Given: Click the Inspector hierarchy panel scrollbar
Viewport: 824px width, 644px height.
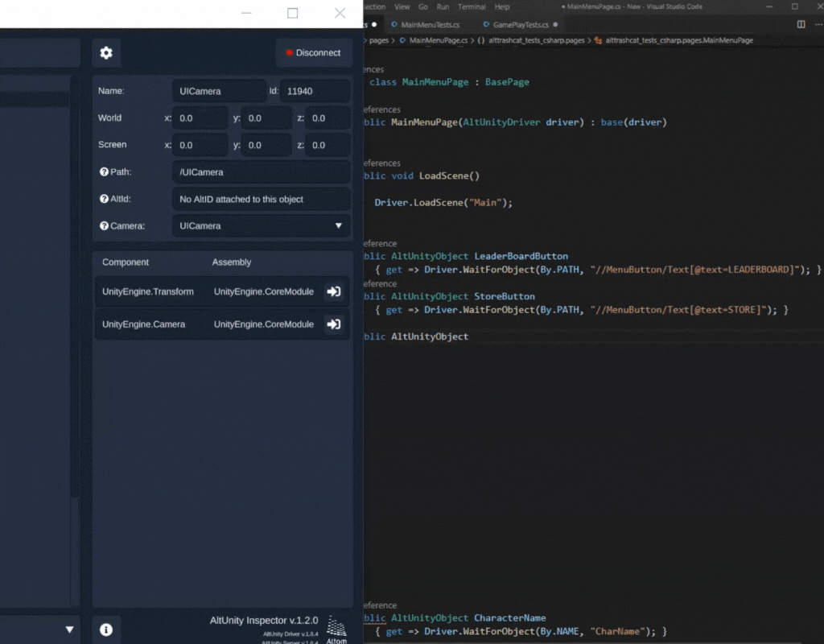Looking at the screenshot, I should (75, 287).
